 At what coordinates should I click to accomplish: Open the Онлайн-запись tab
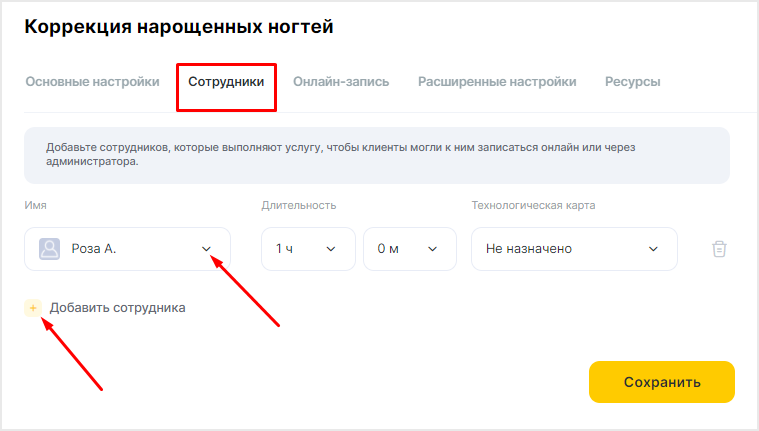[x=341, y=81]
